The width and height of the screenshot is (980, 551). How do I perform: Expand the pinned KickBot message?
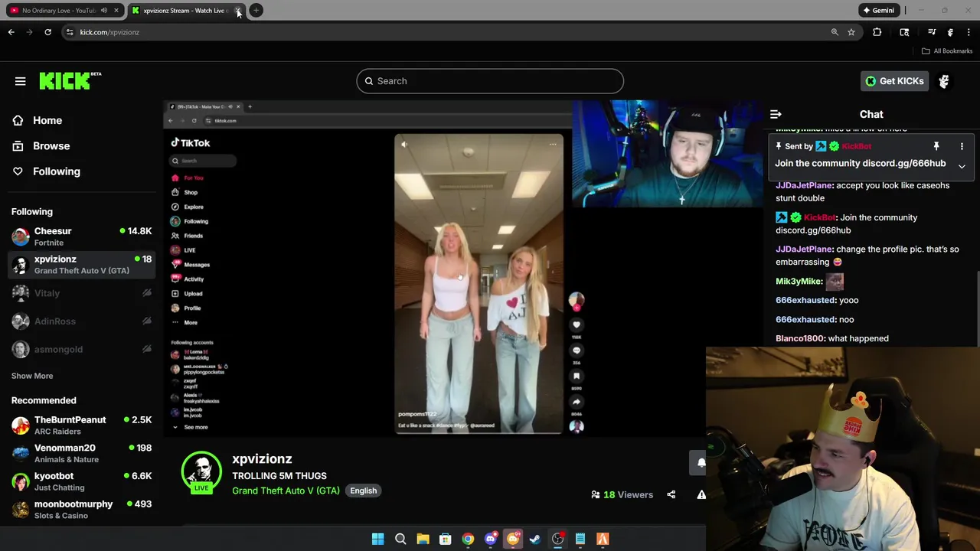962,166
